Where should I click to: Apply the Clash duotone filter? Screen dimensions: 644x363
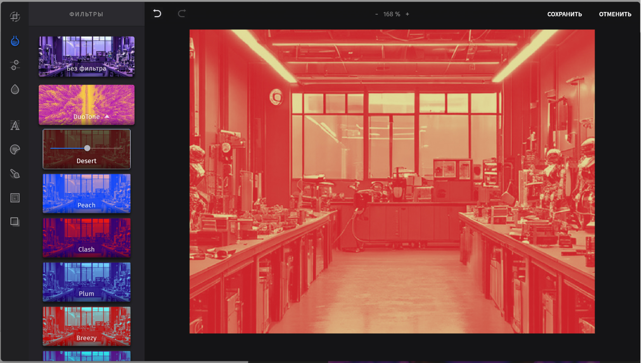[87, 238]
